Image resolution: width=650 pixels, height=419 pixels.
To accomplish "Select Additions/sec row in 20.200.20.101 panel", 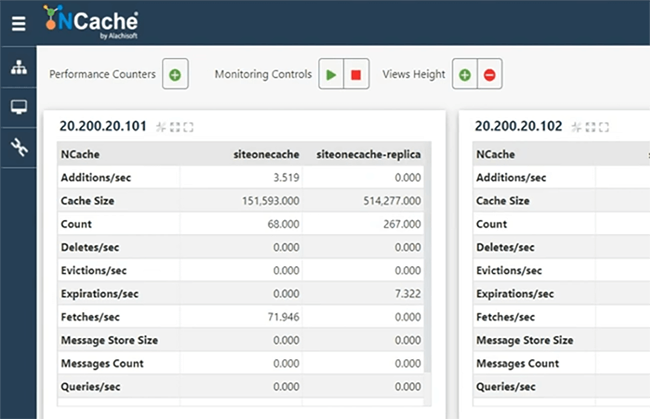I will click(x=241, y=177).
